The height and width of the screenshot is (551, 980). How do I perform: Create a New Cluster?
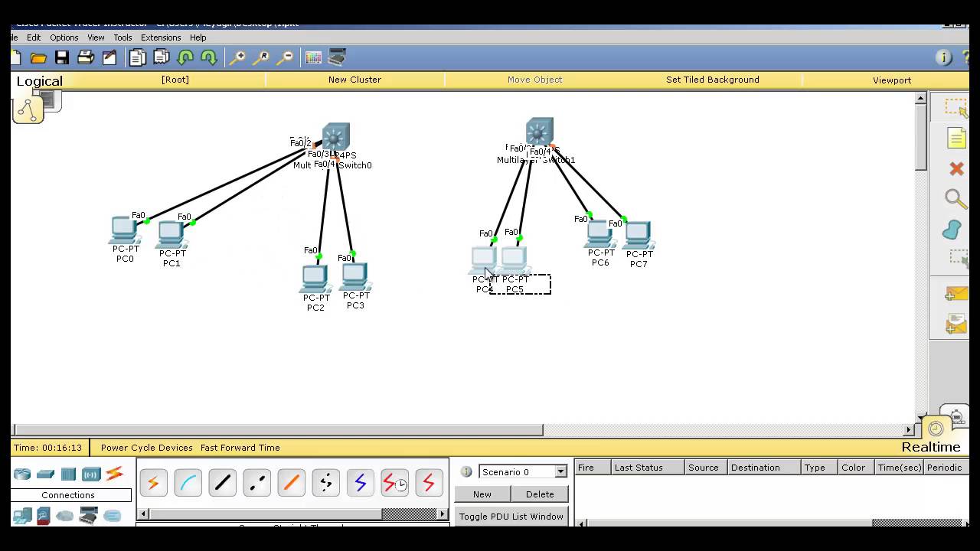point(354,80)
